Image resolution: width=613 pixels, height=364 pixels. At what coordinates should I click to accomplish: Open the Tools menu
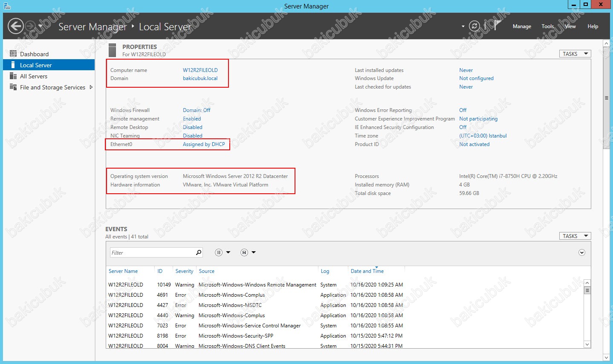(548, 26)
